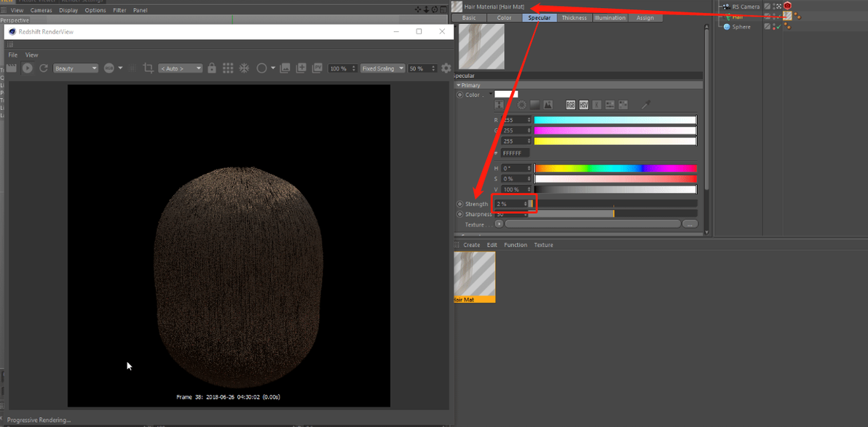
Task: Click the render play button in RenderView
Action: [27, 68]
